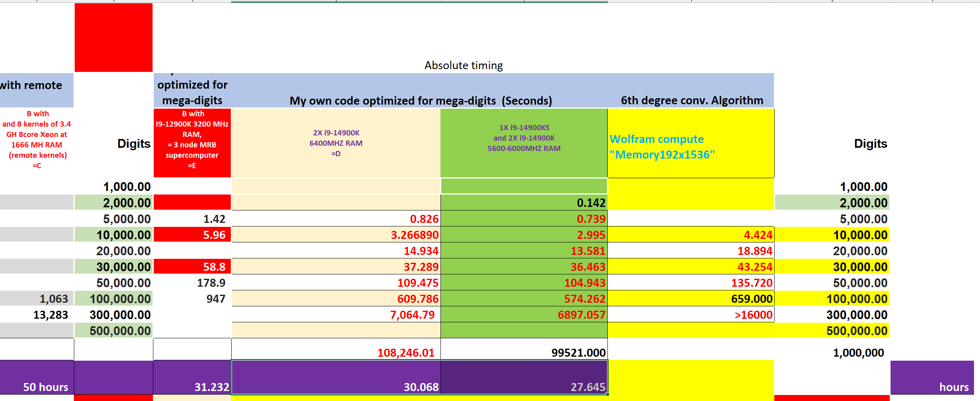Screen dimensions: 980x401
Task: Select the >16000 timing cell
Action: (691, 314)
